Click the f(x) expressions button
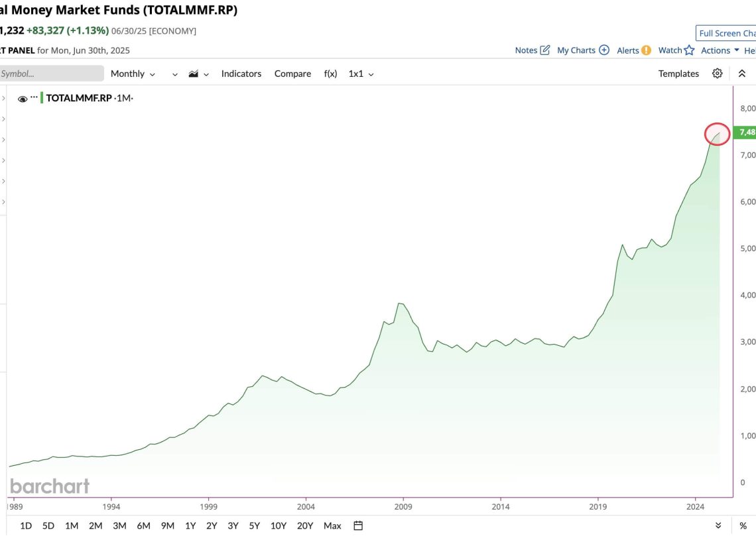The image size is (756, 540). (330, 74)
